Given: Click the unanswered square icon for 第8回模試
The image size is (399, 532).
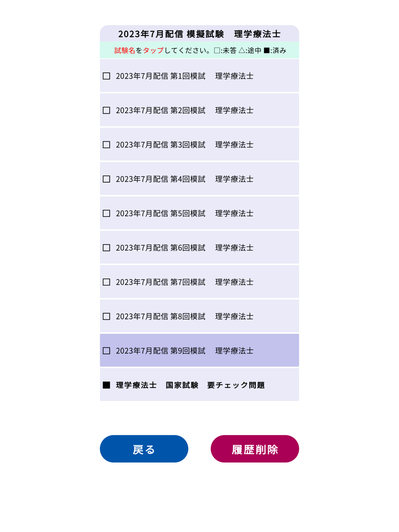Looking at the screenshot, I should (107, 316).
